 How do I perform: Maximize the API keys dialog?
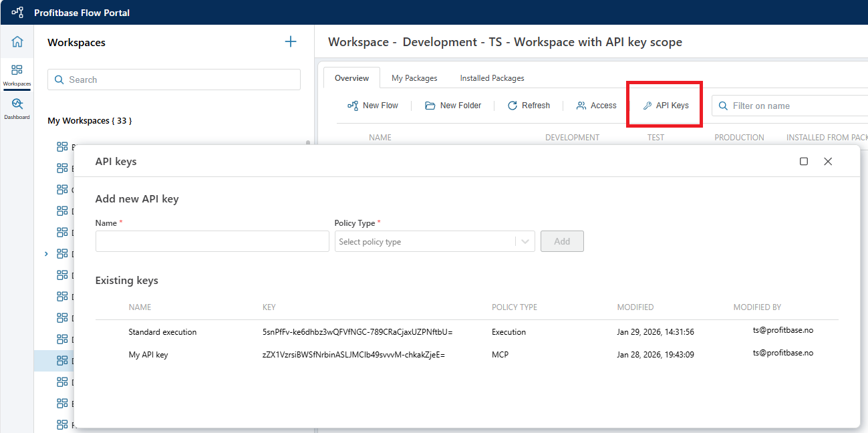click(x=804, y=162)
